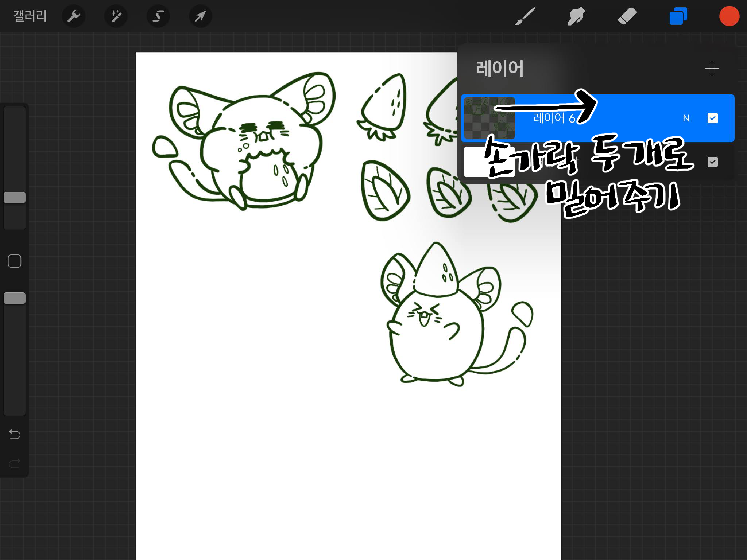Image resolution: width=747 pixels, height=560 pixels.
Task: Open the red color picker
Action: pyautogui.click(x=729, y=16)
